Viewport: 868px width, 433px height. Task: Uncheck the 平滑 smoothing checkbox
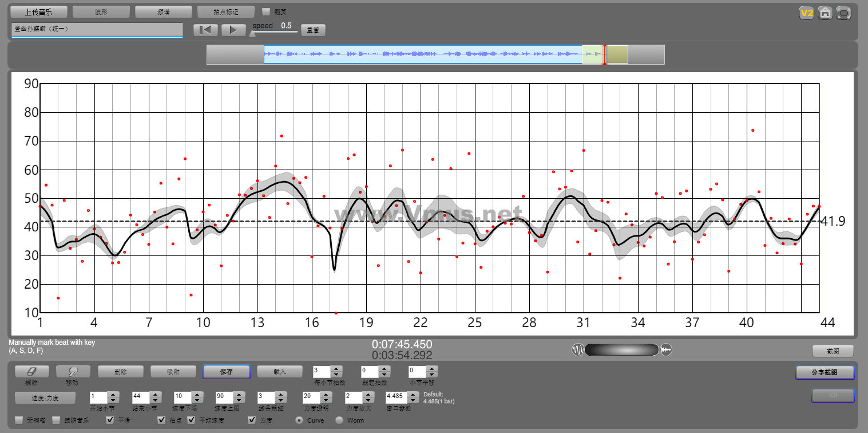[x=110, y=420]
